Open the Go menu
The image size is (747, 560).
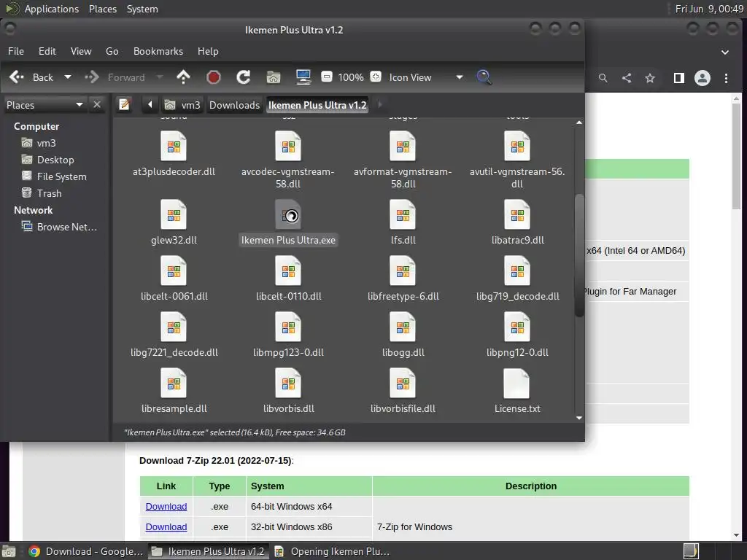[x=112, y=51]
